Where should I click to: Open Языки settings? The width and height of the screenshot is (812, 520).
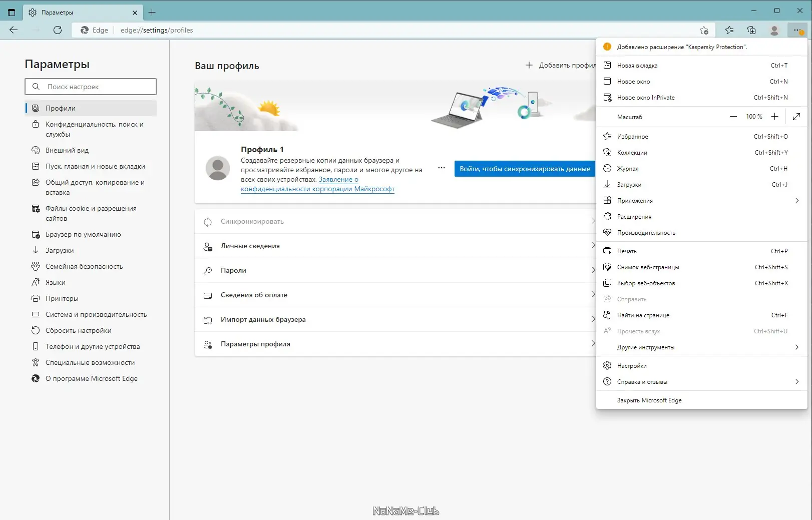[91, 282]
